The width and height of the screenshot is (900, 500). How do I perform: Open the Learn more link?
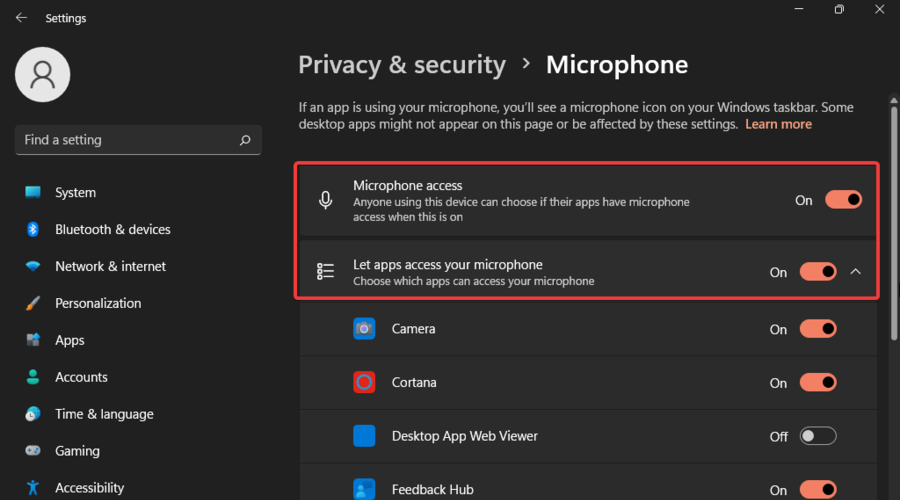click(x=778, y=125)
